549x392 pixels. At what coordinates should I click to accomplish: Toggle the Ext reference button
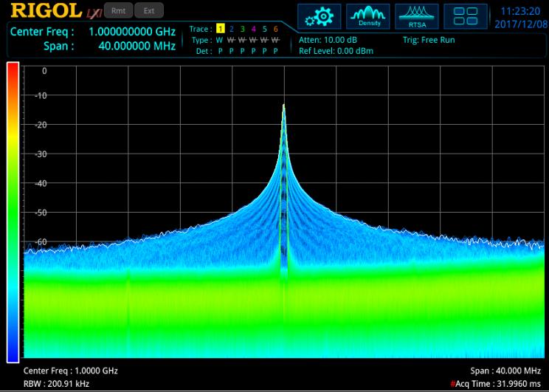149,11
